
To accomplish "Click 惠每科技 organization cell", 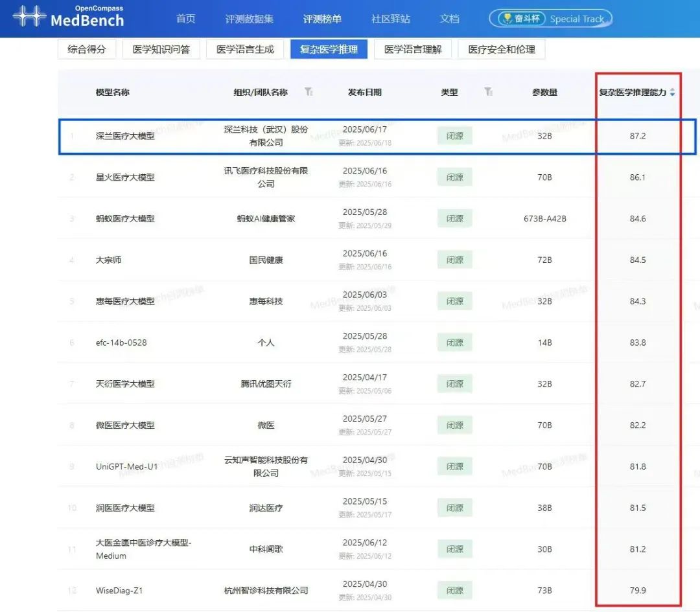I will pos(266,301).
